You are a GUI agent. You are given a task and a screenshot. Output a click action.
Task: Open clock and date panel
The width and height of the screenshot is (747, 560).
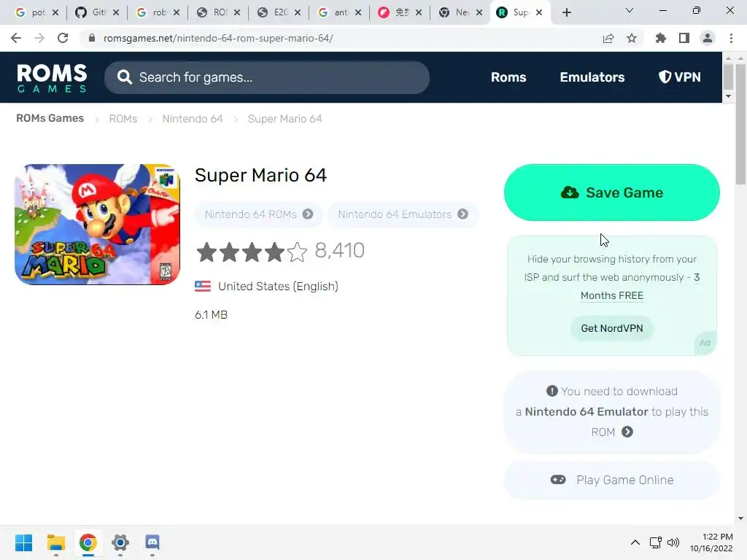click(x=712, y=542)
